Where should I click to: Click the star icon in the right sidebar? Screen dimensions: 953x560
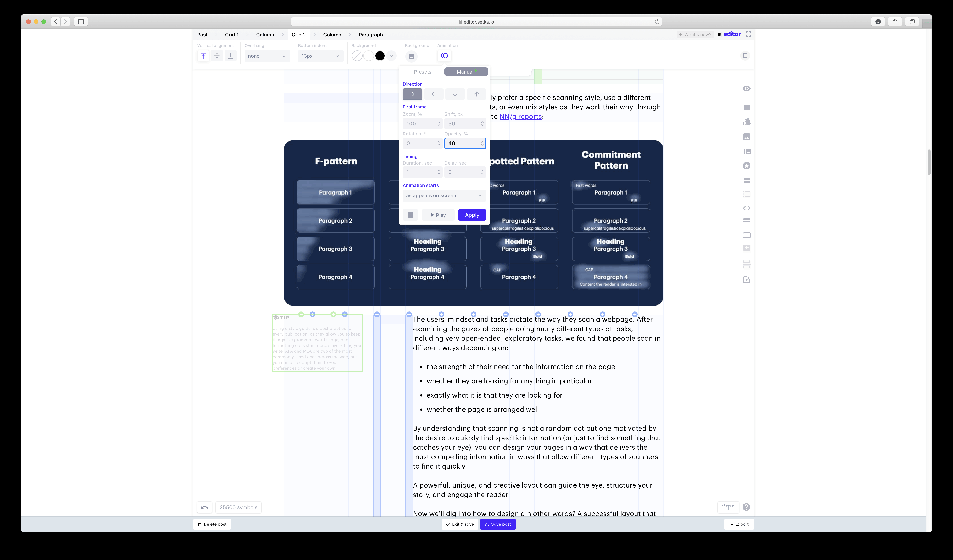747,166
